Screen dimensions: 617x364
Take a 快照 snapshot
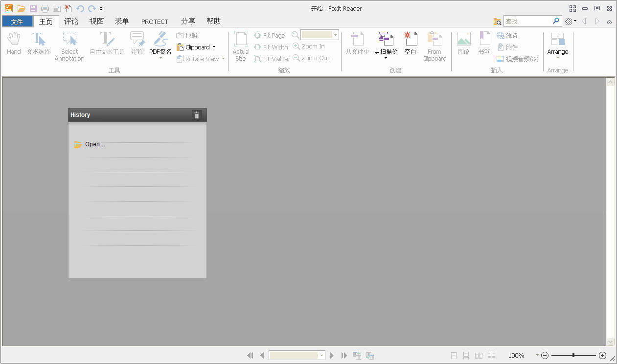186,35
